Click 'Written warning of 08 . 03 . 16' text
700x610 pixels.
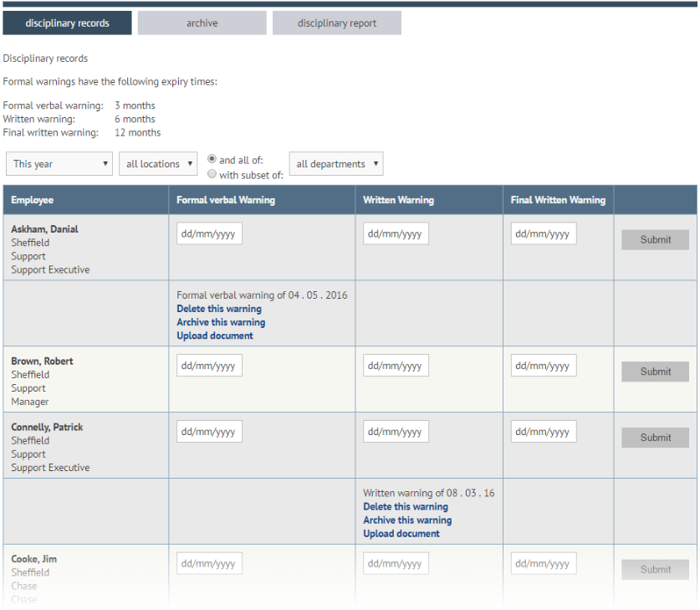pyautogui.click(x=428, y=493)
